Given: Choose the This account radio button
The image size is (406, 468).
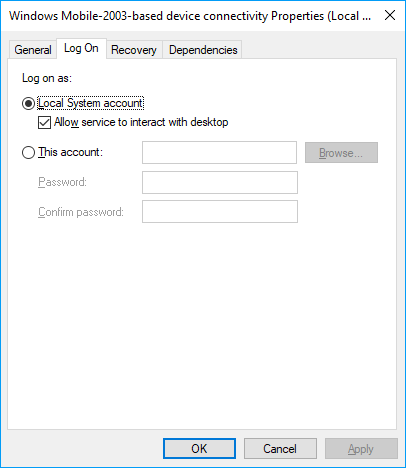Looking at the screenshot, I should click(x=28, y=153).
